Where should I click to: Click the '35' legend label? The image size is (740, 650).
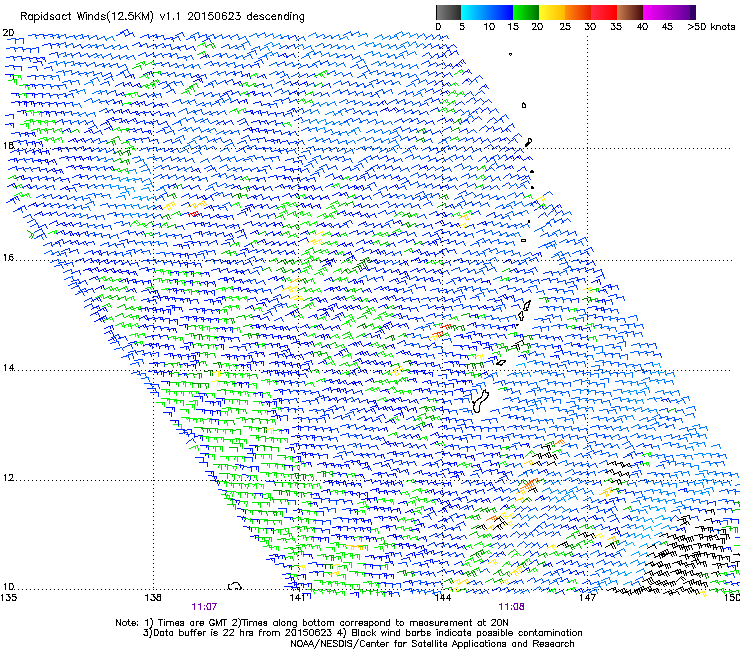(616, 27)
